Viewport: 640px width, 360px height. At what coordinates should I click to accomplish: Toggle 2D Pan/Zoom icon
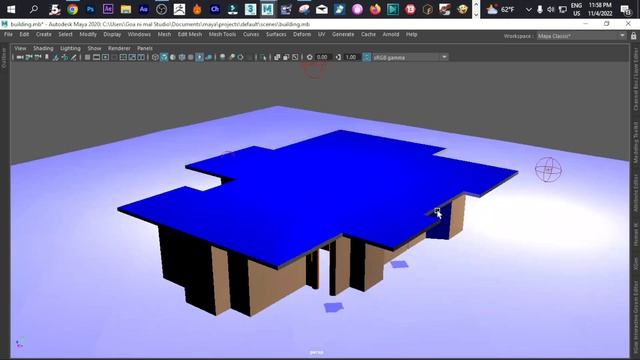[64, 58]
